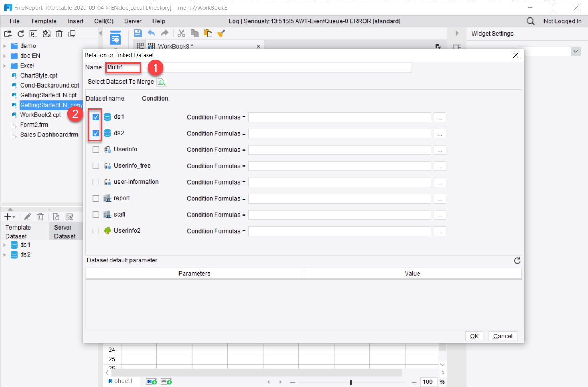This screenshot has height=387, width=588.
Task: Click the Delete trash icon in dataset panel
Action: click(40, 216)
